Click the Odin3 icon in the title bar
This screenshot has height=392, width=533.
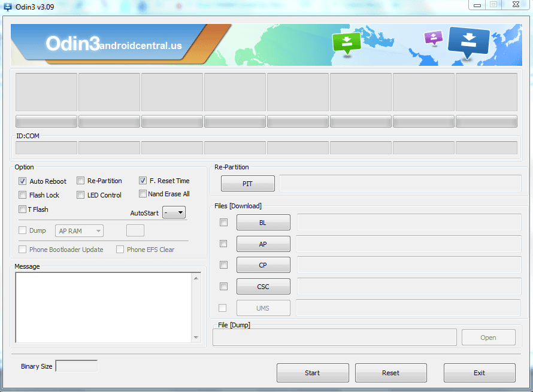click(7, 6)
